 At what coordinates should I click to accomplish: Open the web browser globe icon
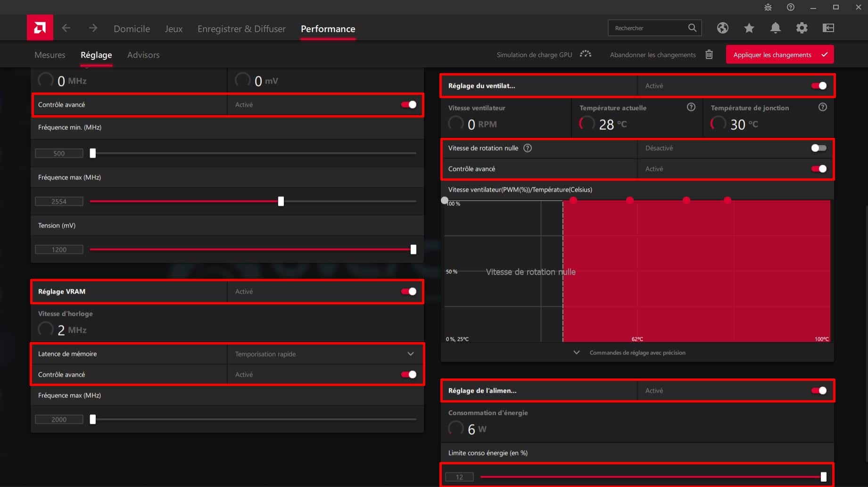tap(722, 28)
